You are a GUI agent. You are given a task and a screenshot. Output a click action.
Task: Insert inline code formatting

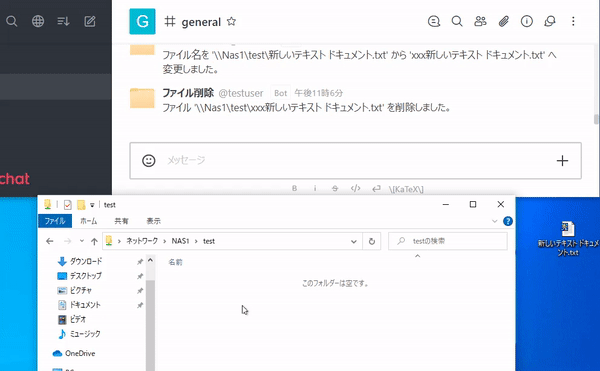pyautogui.click(x=355, y=188)
